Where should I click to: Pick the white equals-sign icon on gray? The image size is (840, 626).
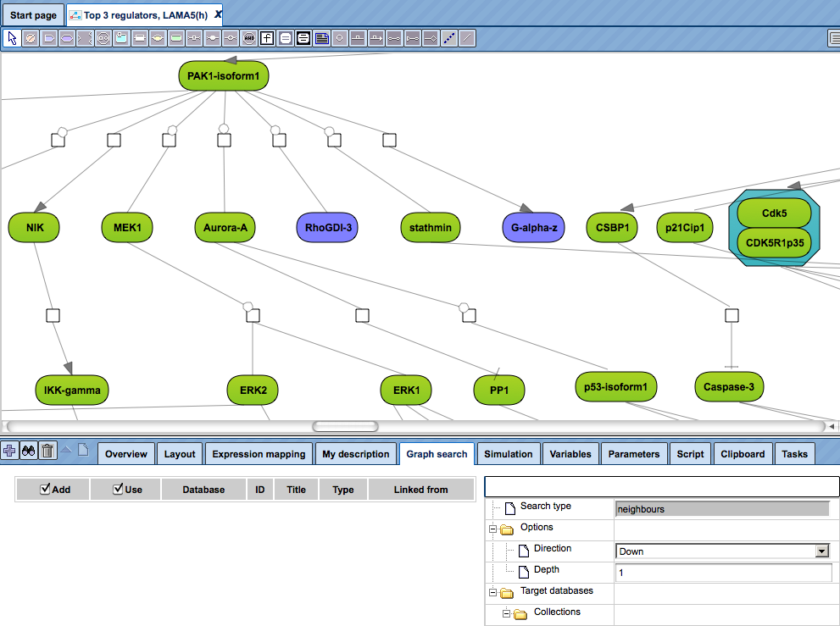click(286, 39)
